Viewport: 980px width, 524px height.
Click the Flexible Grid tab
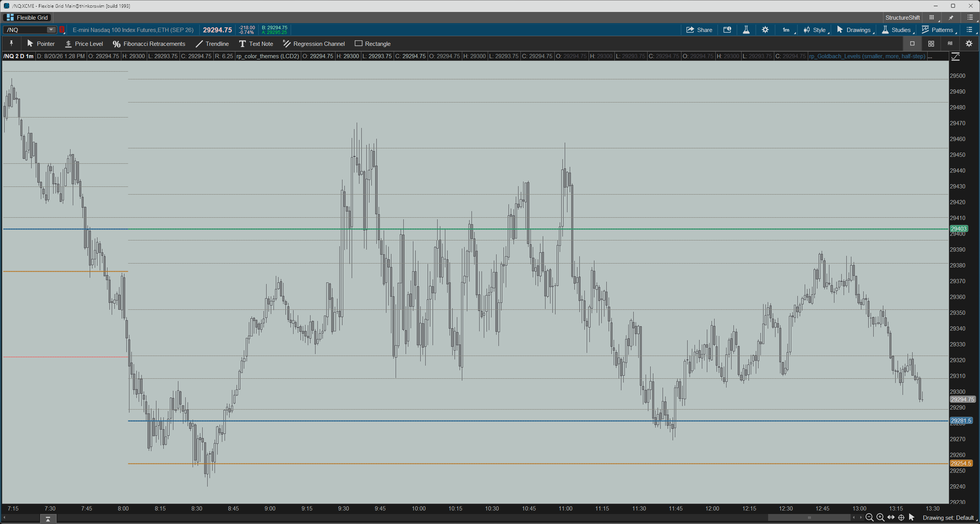27,18
